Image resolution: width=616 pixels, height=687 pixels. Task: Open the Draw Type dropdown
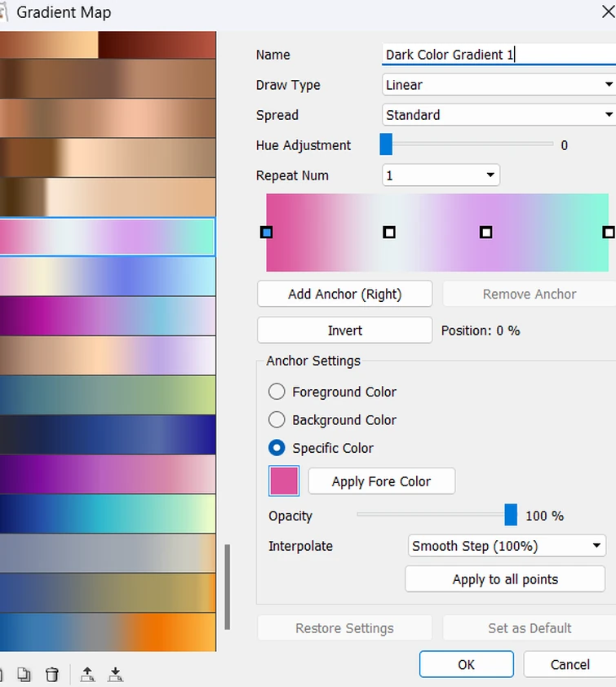point(498,85)
